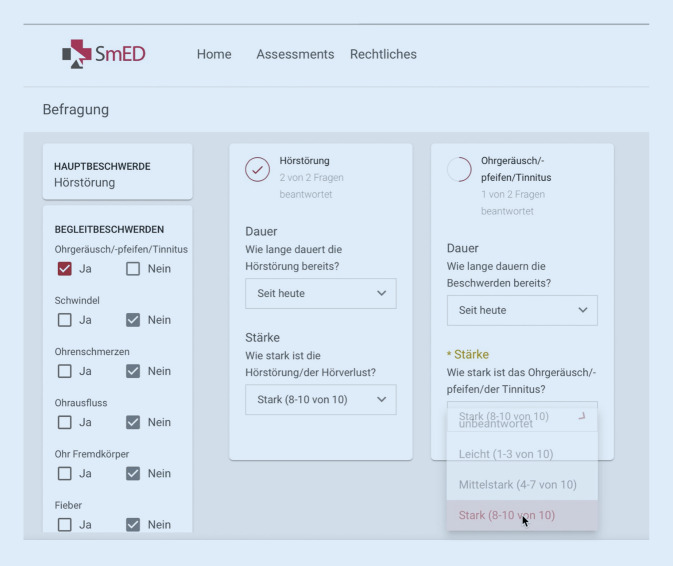Click 'Wie lange dauert die Hörstörung bereits?'
This screenshot has width=673, height=566.
[294, 258]
